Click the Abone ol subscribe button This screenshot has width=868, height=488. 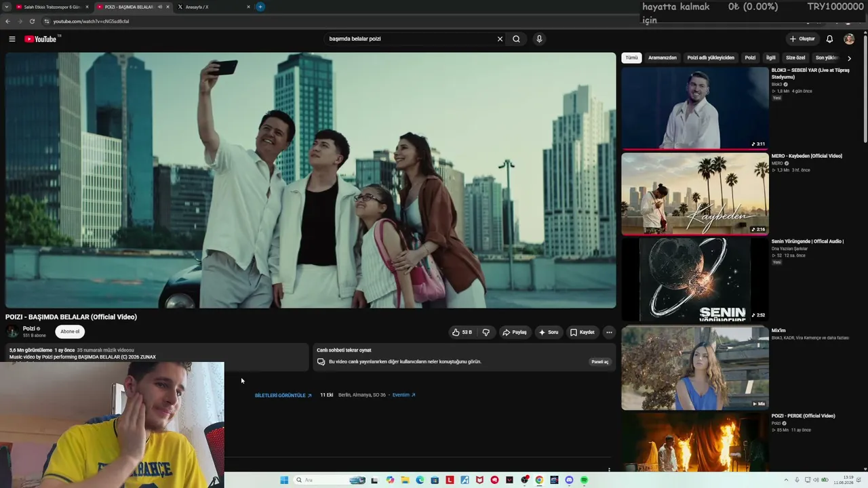point(70,331)
